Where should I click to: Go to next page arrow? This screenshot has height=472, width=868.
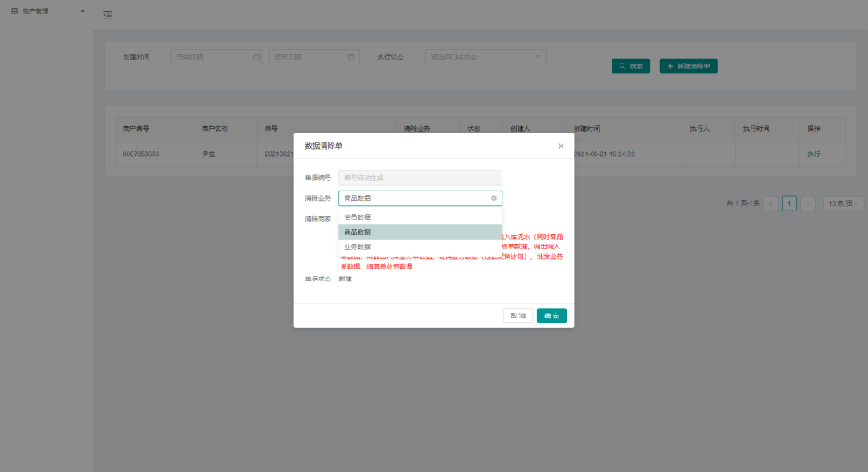(808, 203)
